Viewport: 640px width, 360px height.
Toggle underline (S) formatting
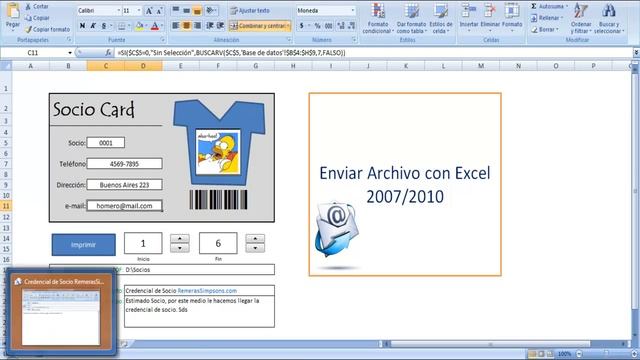point(104,26)
